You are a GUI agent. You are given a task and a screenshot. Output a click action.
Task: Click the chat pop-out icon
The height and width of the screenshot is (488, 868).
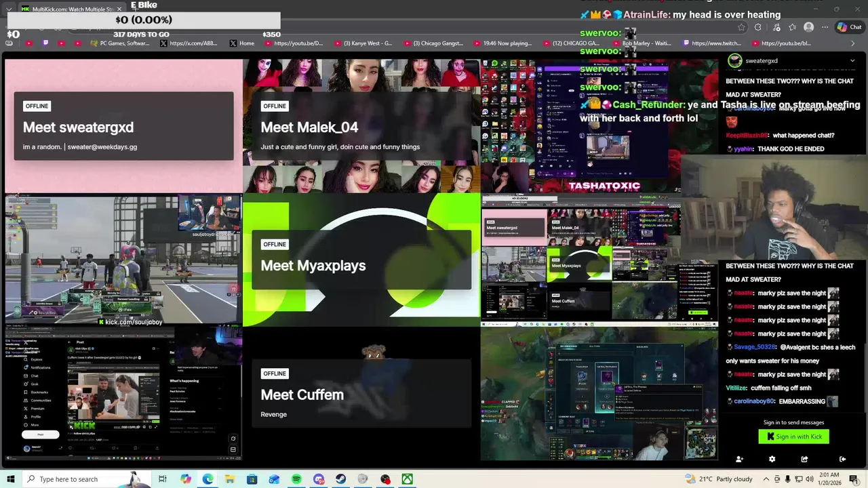(x=804, y=459)
